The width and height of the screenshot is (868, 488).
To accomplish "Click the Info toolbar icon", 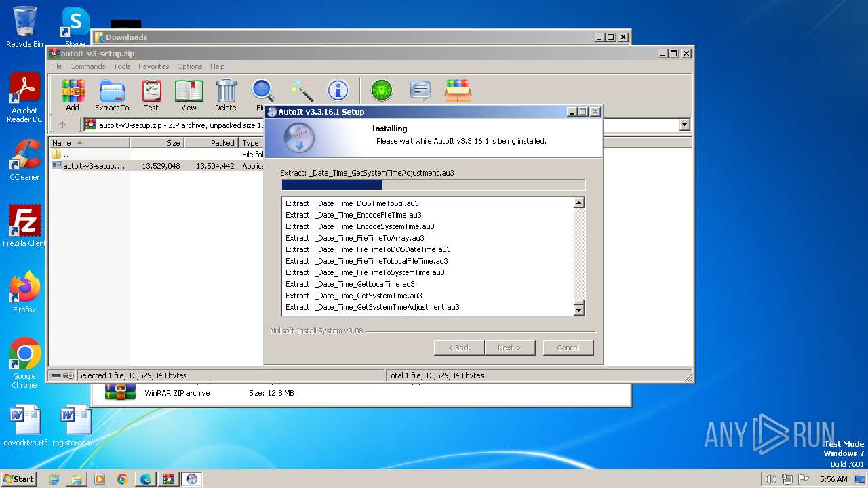I will (x=338, y=90).
